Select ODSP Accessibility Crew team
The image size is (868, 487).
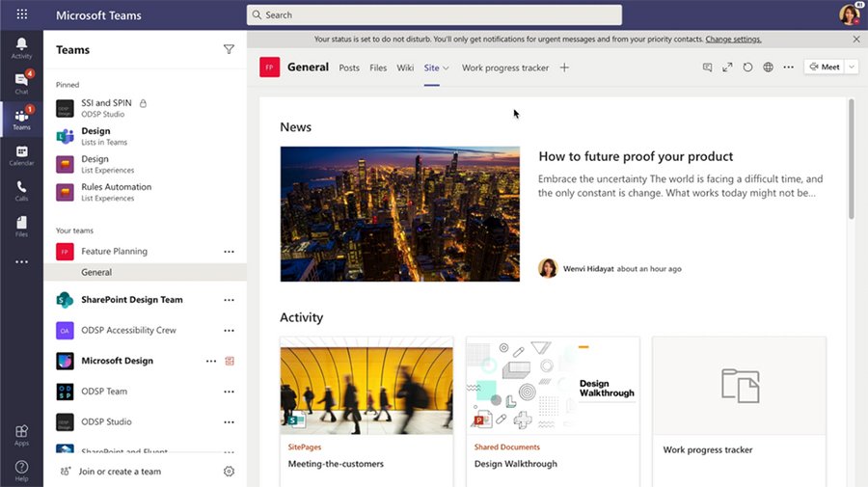tap(128, 331)
